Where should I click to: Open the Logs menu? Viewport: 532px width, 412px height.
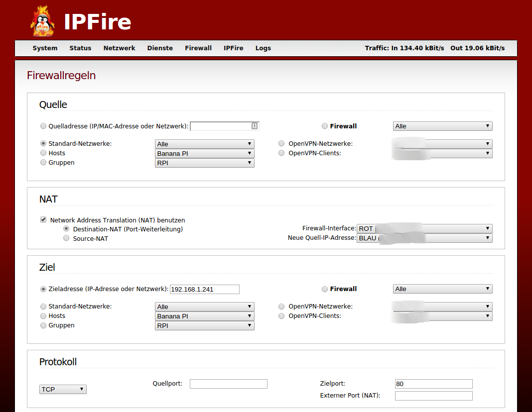tap(263, 48)
